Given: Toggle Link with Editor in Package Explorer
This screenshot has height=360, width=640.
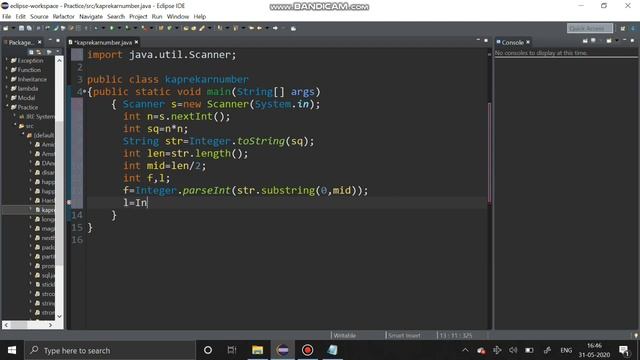Looking at the screenshot, I should [x=39, y=52].
